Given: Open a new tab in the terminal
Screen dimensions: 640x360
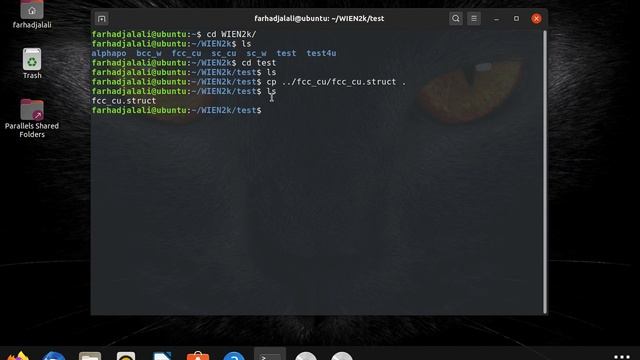Looking at the screenshot, I should (102, 19).
